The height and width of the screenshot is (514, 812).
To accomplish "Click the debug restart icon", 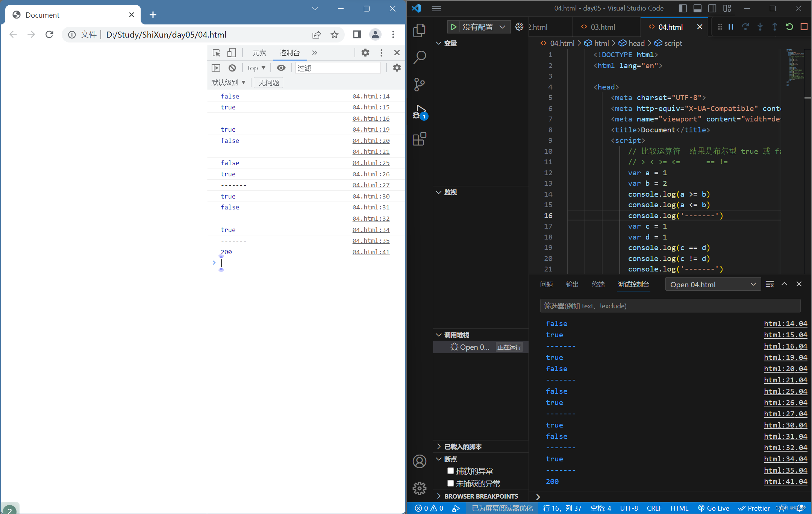I will [789, 27].
